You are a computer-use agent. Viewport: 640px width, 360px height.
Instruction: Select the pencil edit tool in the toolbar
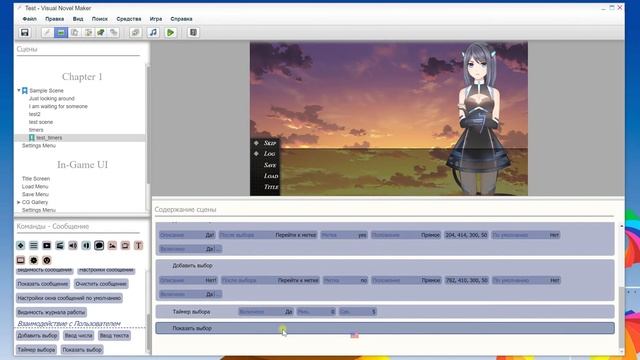(x=47, y=32)
